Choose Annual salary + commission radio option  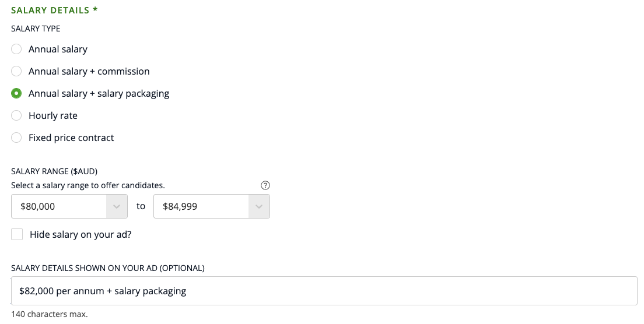[17, 71]
